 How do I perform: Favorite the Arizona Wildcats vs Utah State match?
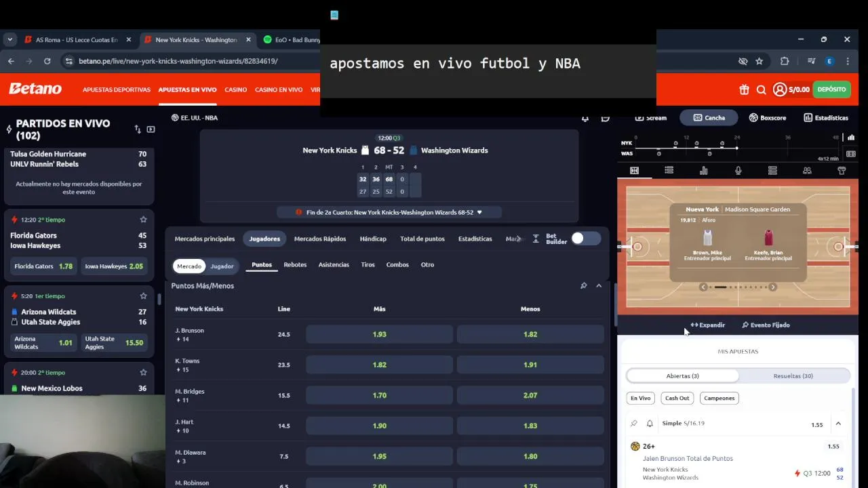(143, 296)
